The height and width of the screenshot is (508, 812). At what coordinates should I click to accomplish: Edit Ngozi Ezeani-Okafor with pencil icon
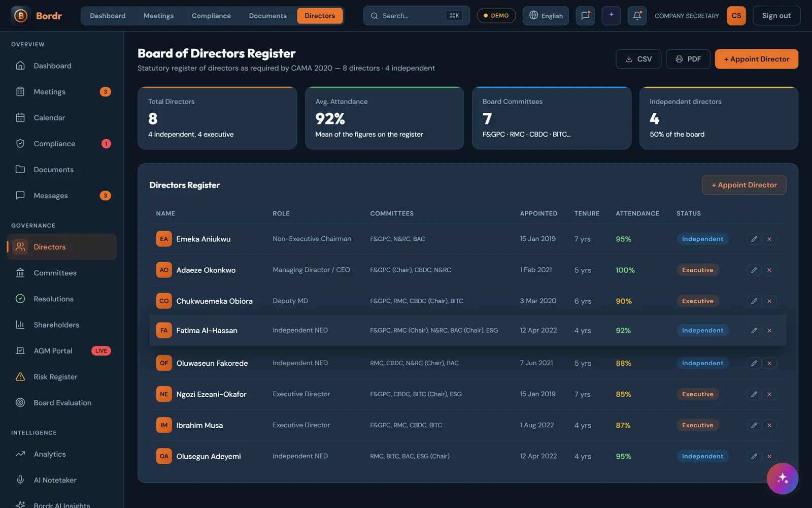click(754, 394)
